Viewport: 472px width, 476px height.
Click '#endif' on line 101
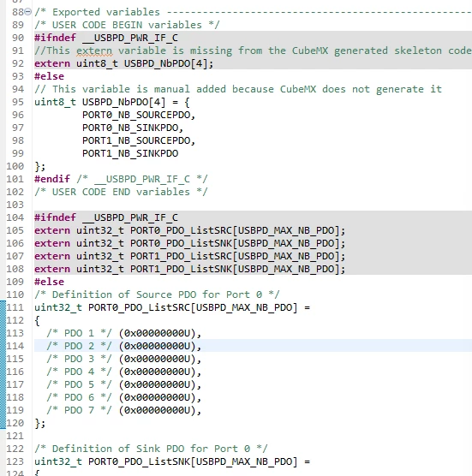coord(52,179)
